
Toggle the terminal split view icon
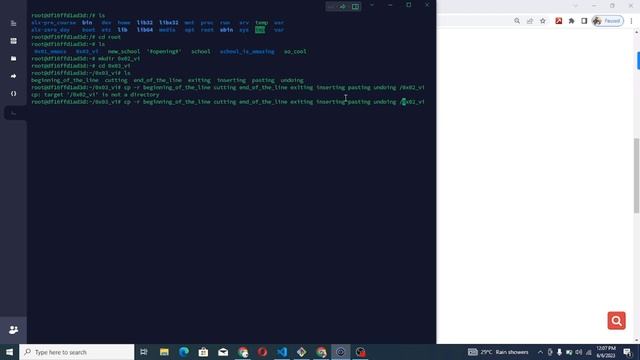(356, 7)
